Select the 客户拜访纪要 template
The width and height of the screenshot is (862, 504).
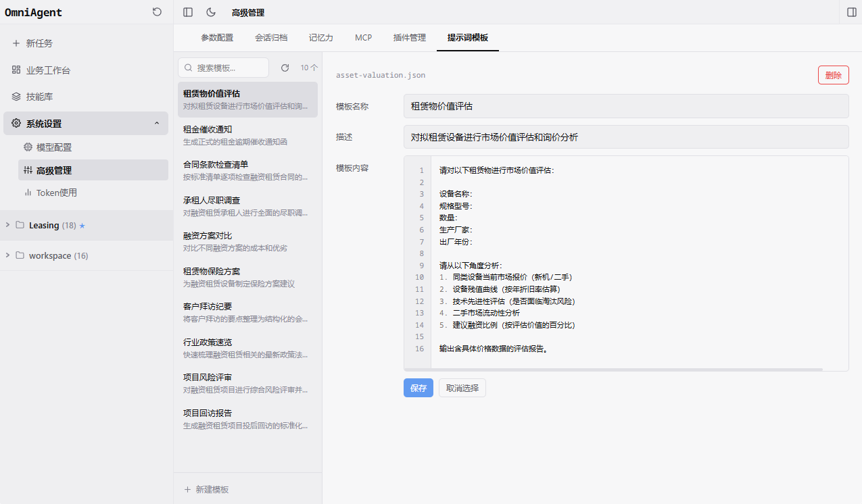point(247,312)
